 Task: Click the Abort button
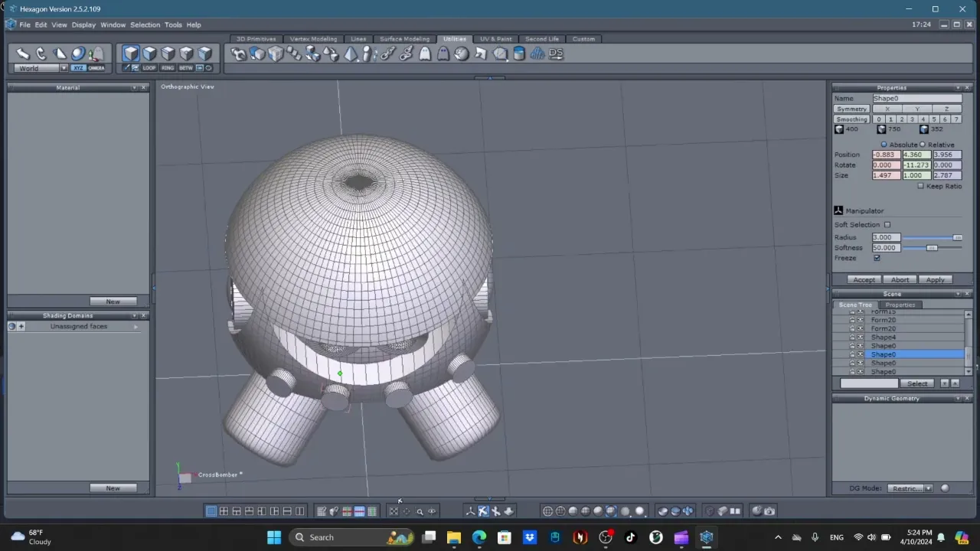tap(900, 280)
